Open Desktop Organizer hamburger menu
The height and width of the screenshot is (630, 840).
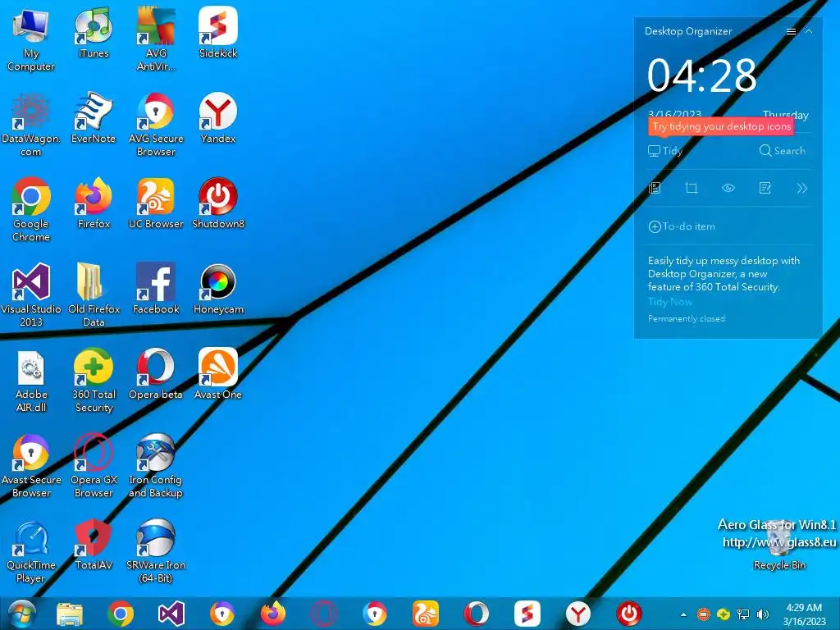pos(791,32)
